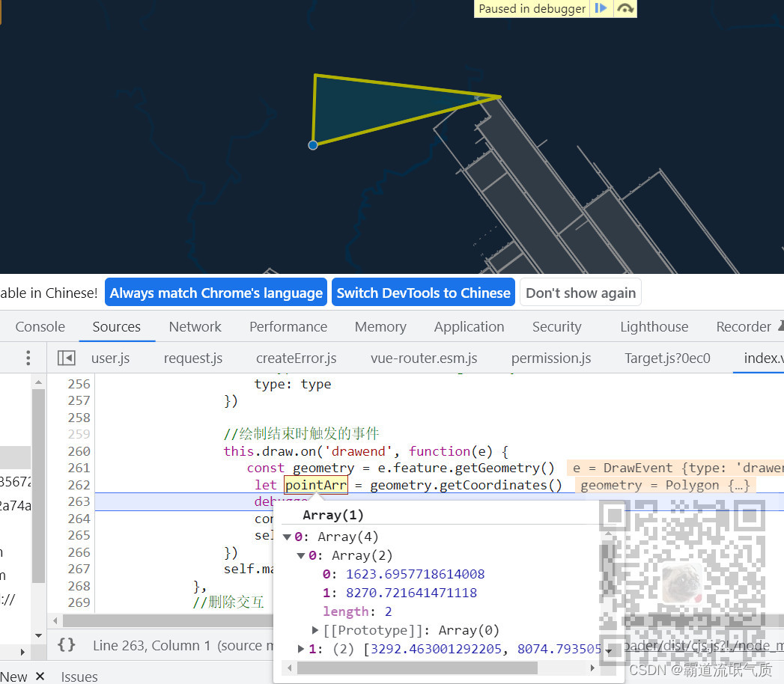Screen dimensions: 784x684
Task: Open permission.js file tab
Action: pyautogui.click(x=551, y=358)
